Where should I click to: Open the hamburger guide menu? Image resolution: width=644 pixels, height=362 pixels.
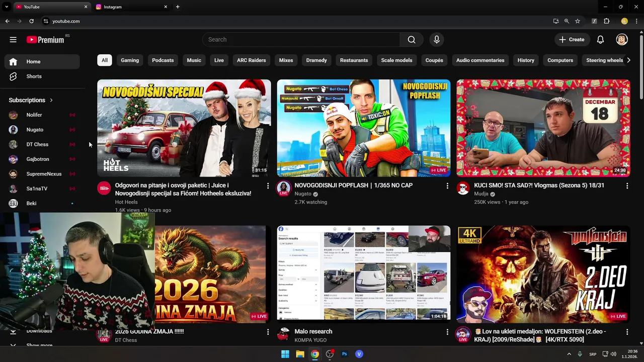pyautogui.click(x=13, y=40)
